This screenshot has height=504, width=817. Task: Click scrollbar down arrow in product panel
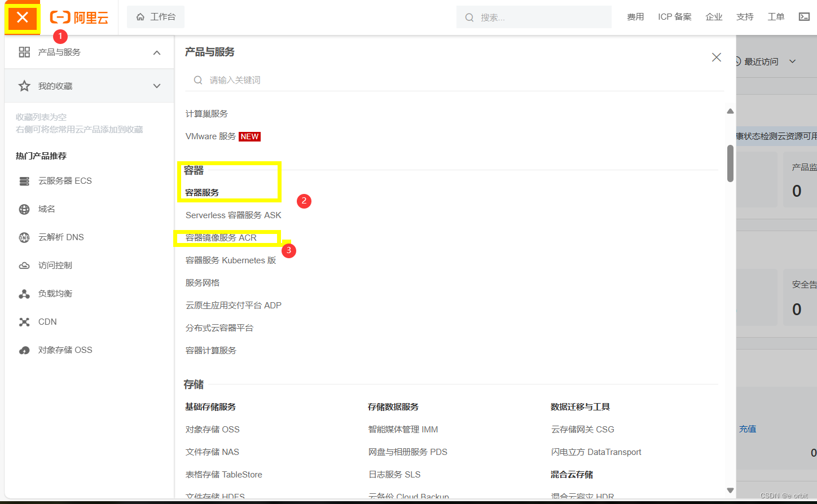coord(730,490)
